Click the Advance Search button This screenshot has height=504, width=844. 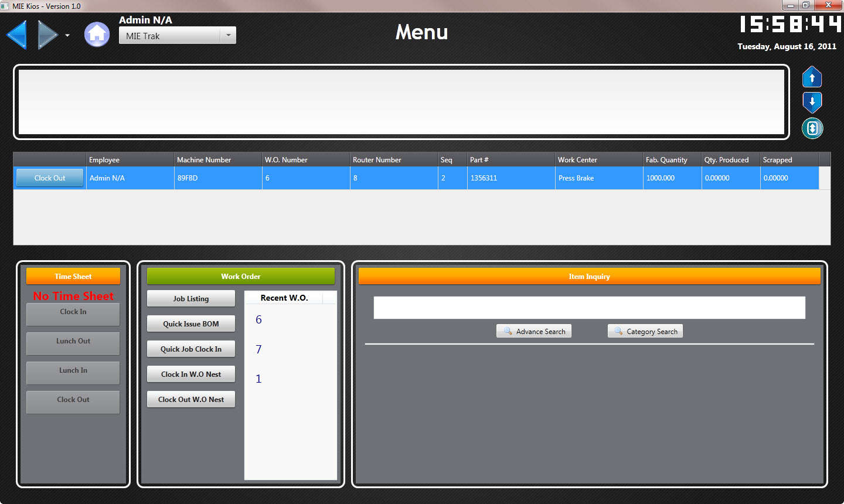534,331
